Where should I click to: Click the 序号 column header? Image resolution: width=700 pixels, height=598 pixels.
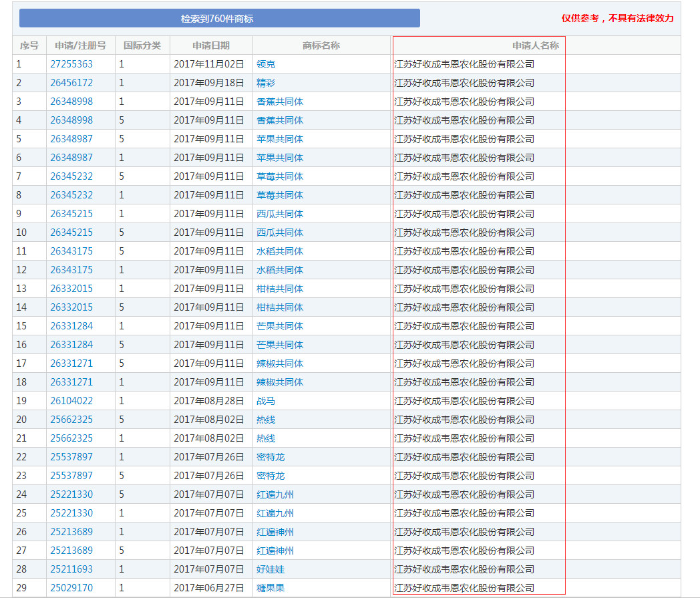(x=29, y=45)
